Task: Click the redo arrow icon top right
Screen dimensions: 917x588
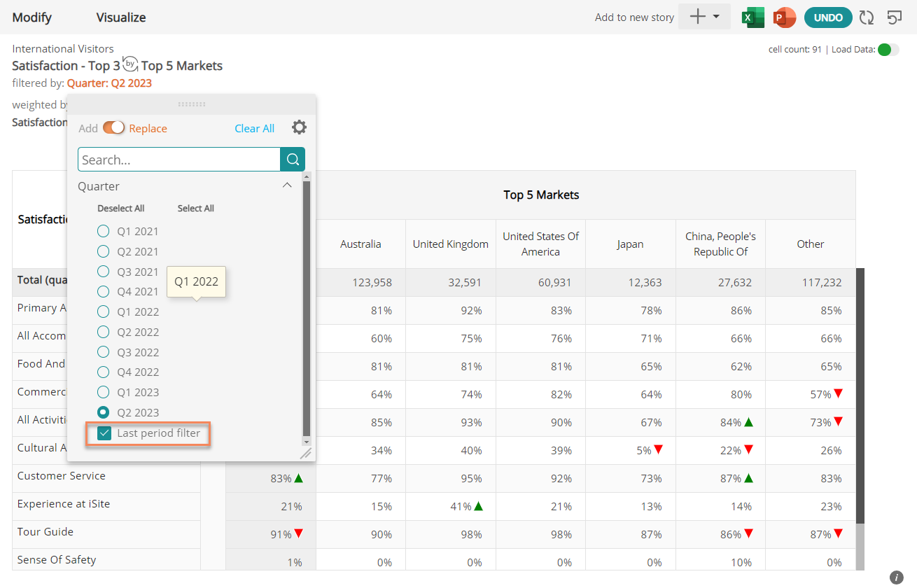Action: pos(895,17)
